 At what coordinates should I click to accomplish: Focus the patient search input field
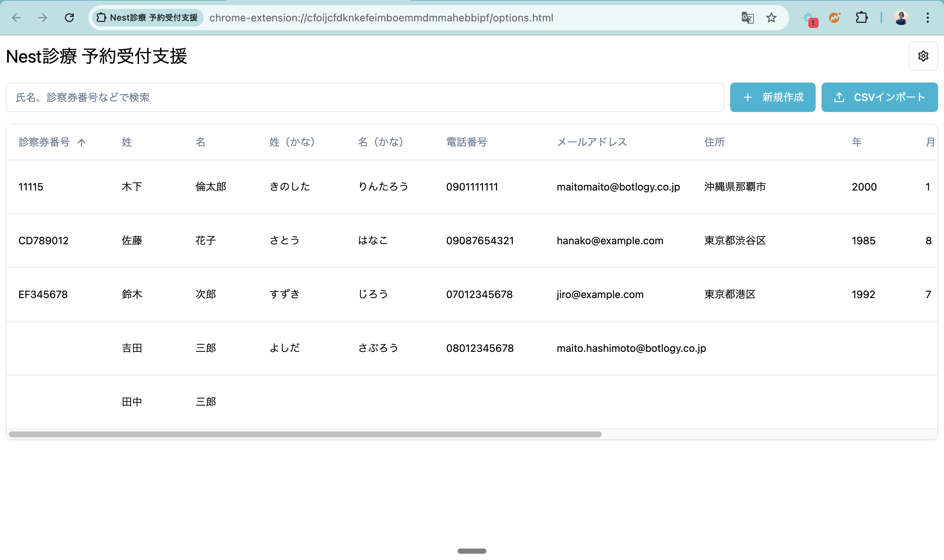point(364,97)
